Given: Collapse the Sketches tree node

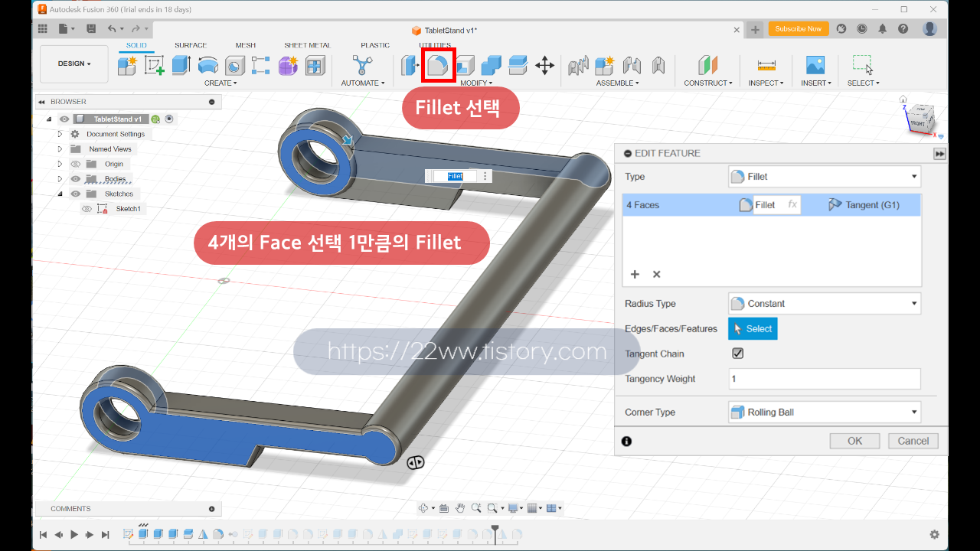Looking at the screenshot, I should [60, 194].
